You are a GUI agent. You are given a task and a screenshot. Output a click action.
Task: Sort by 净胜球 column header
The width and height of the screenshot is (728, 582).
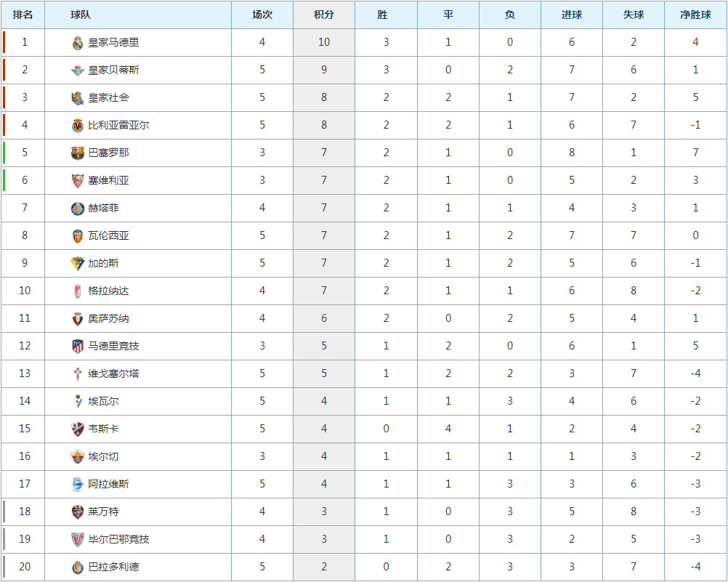coord(695,15)
